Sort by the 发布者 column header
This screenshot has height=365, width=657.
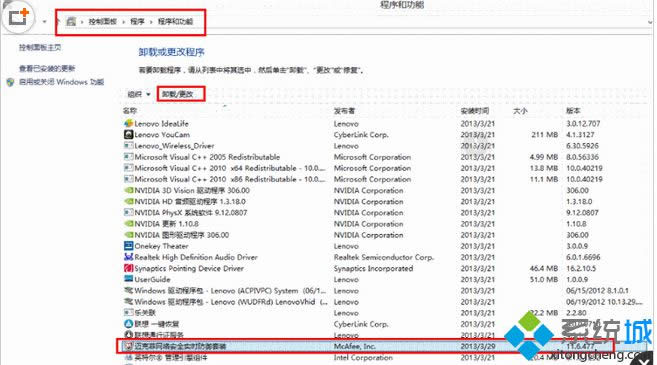pyautogui.click(x=344, y=111)
